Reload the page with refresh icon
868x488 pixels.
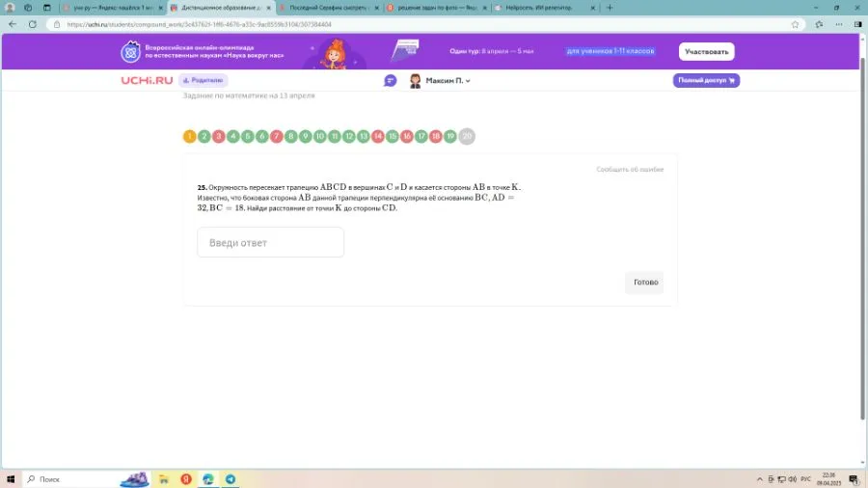pos(33,24)
